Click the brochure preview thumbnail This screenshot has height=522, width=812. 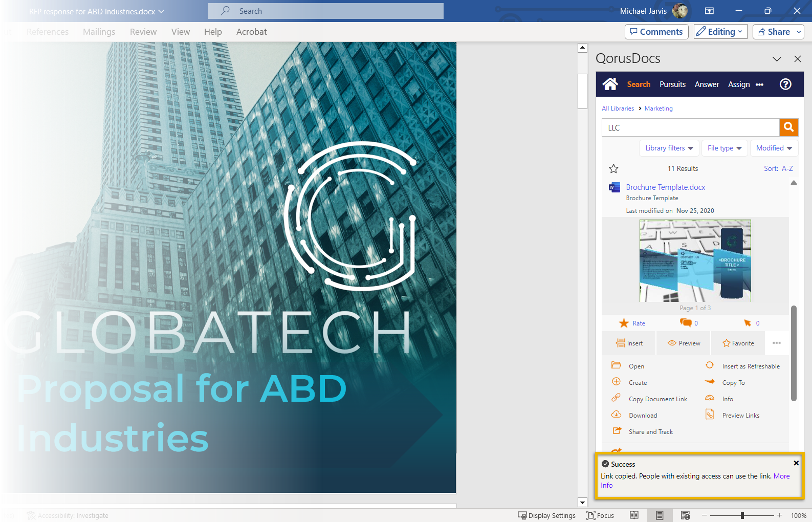coord(695,260)
